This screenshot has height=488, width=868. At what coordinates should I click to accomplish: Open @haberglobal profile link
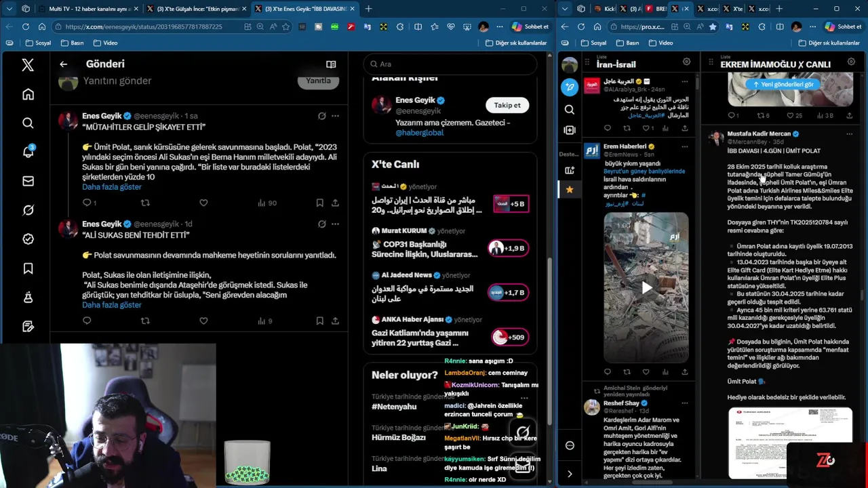[419, 133]
